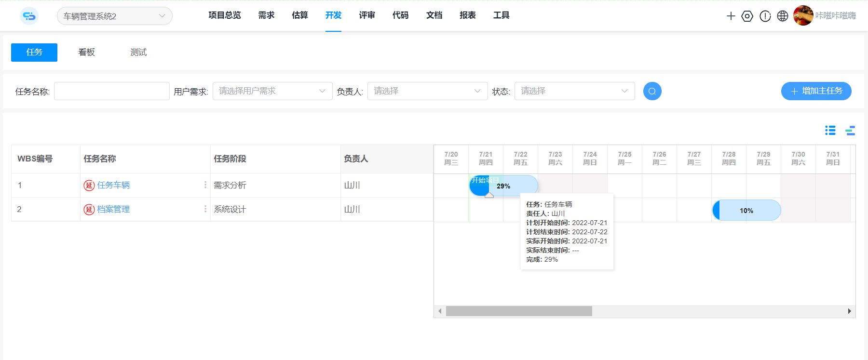The height and width of the screenshot is (360, 868).
Task: Click the 任务阶段 column header
Action: (275, 159)
